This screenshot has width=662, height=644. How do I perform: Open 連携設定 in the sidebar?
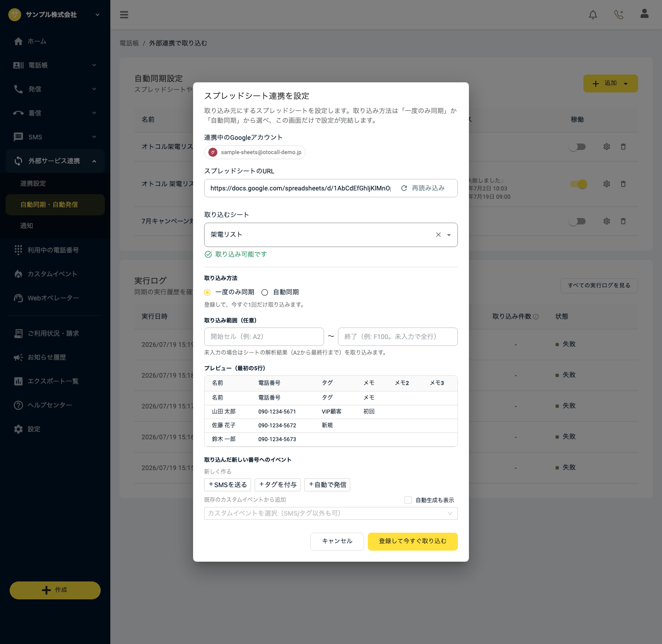tap(33, 184)
